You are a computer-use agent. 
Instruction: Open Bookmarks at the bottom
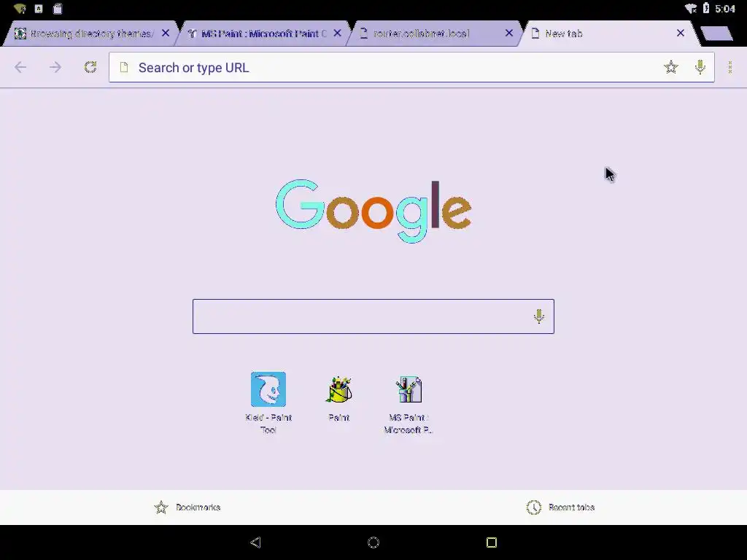point(187,507)
